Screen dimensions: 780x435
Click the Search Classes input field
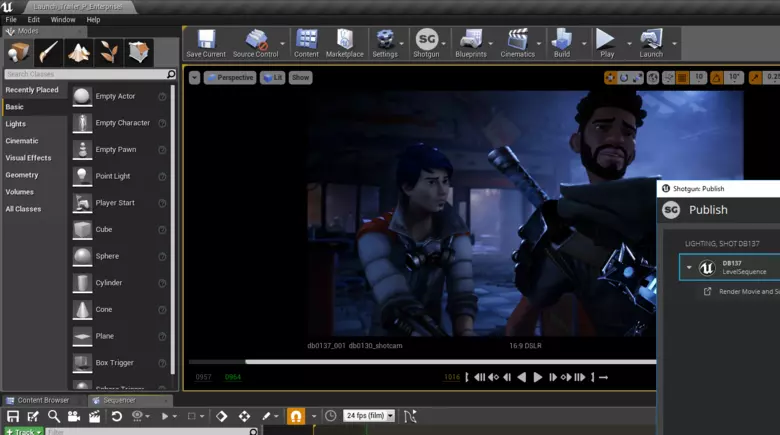[x=90, y=74]
